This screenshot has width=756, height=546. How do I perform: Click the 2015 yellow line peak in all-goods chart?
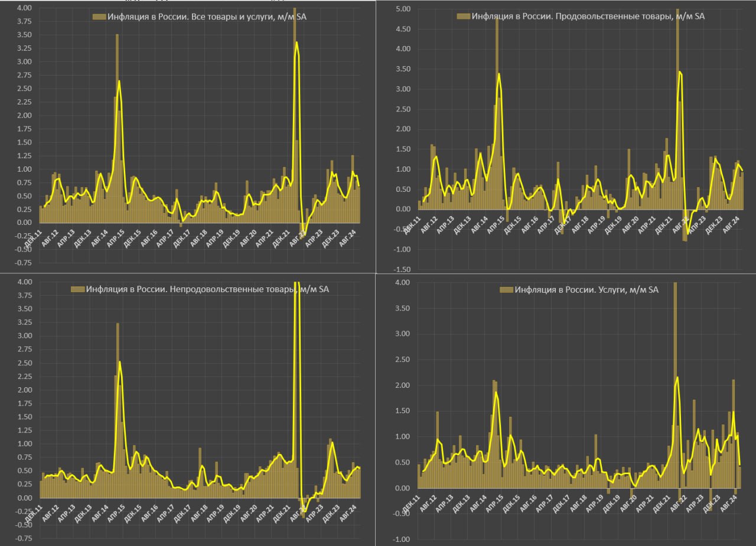[119, 81]
